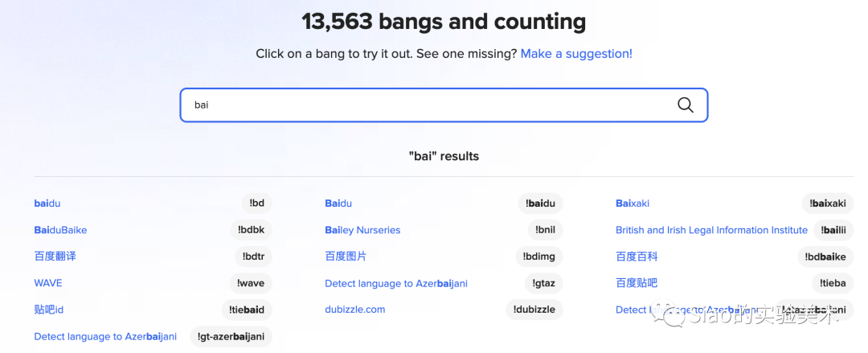Open the WAVE link
The height and width of the screenshot is (353, 868).
pos(48,283)
